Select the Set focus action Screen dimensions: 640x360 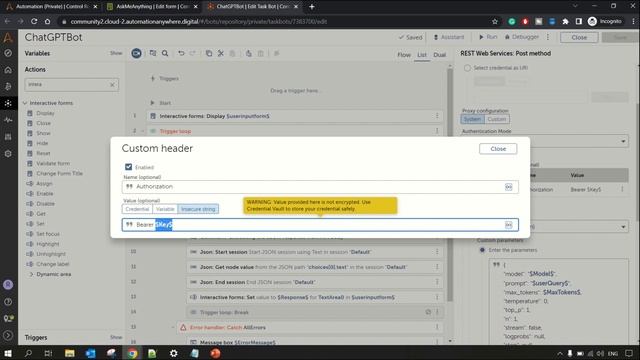pyautogui.click(x=48, y=234)
